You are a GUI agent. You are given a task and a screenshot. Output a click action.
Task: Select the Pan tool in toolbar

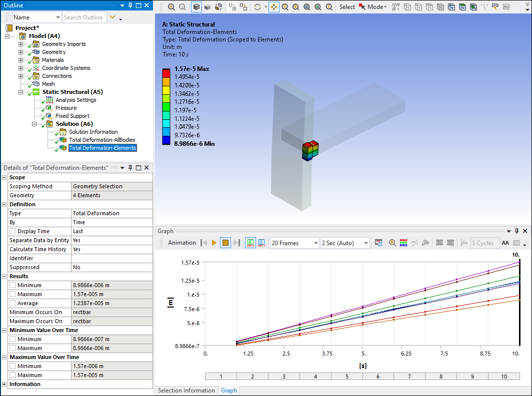click(274, 7)
